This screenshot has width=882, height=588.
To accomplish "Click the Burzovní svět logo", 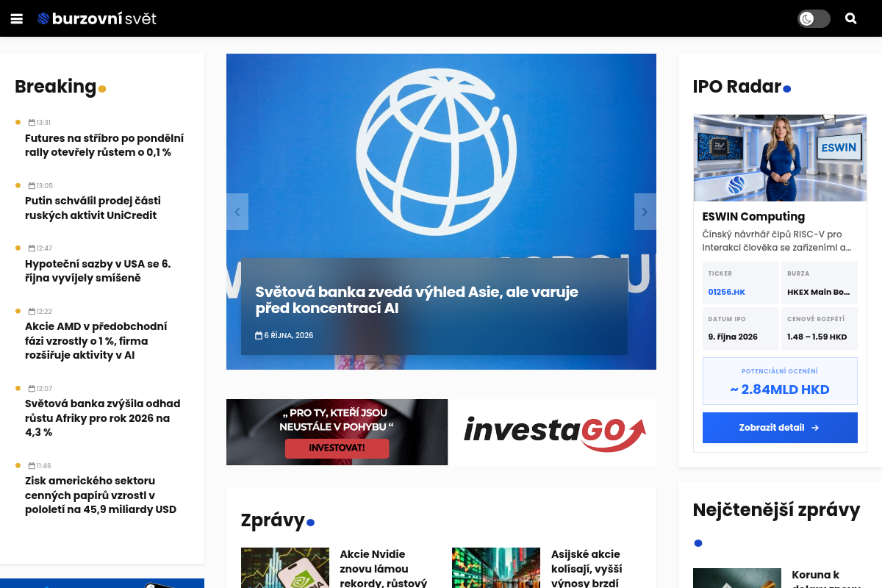I will (x=97, y=18).
